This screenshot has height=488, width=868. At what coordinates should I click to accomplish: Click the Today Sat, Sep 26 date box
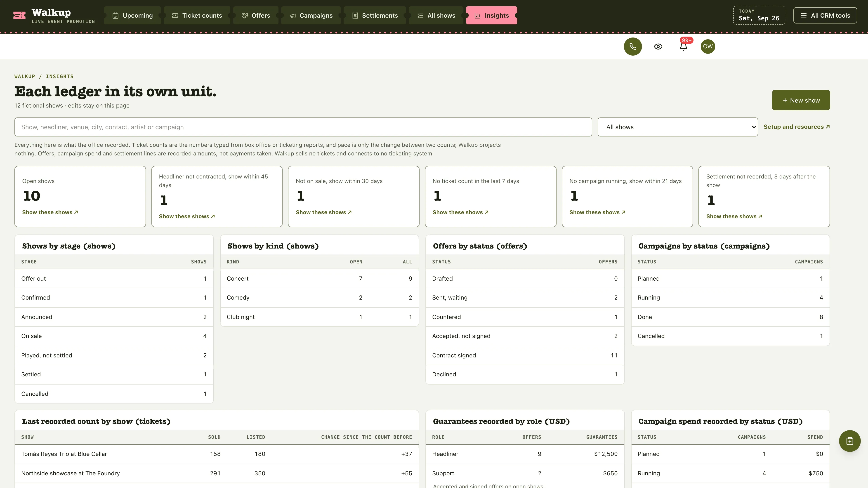click(759, 16)
